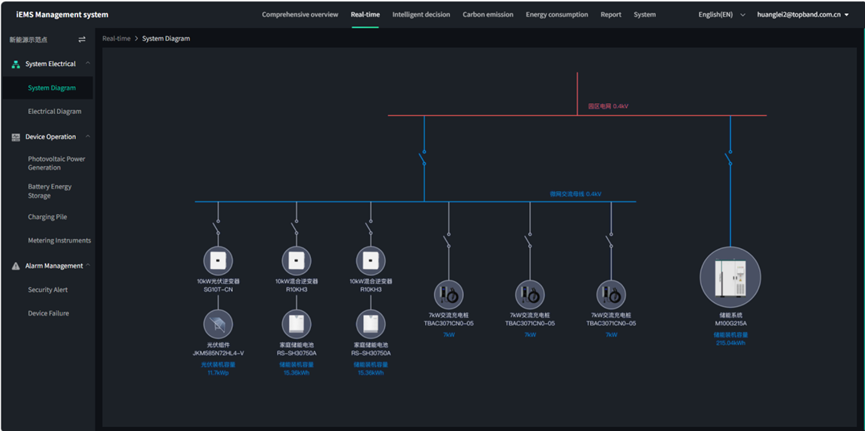Collapse the Device Operation section
This screenshot has width=865, height=431.
pyautogui.click(x=88, y=136)
